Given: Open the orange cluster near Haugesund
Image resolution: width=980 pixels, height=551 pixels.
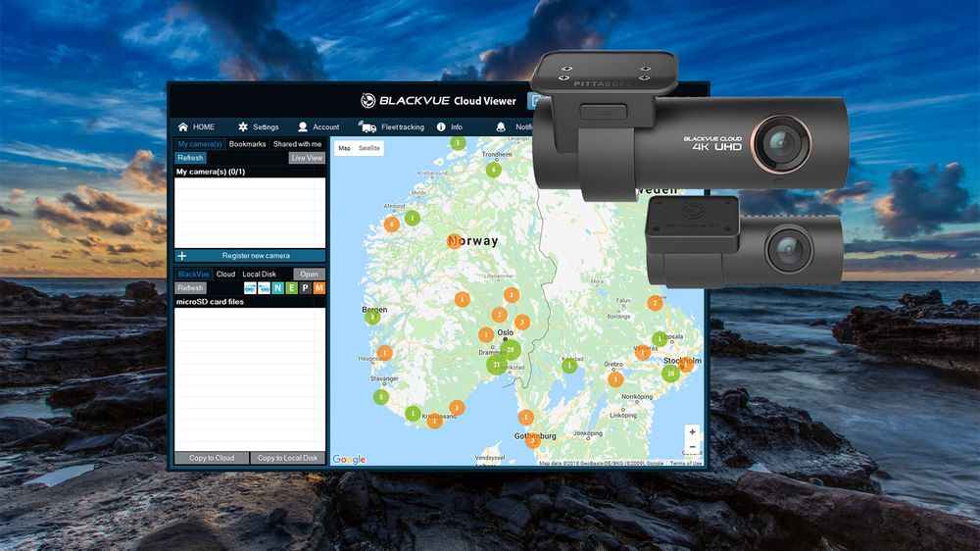Looking at the screenshot, I should coord(385,353).
